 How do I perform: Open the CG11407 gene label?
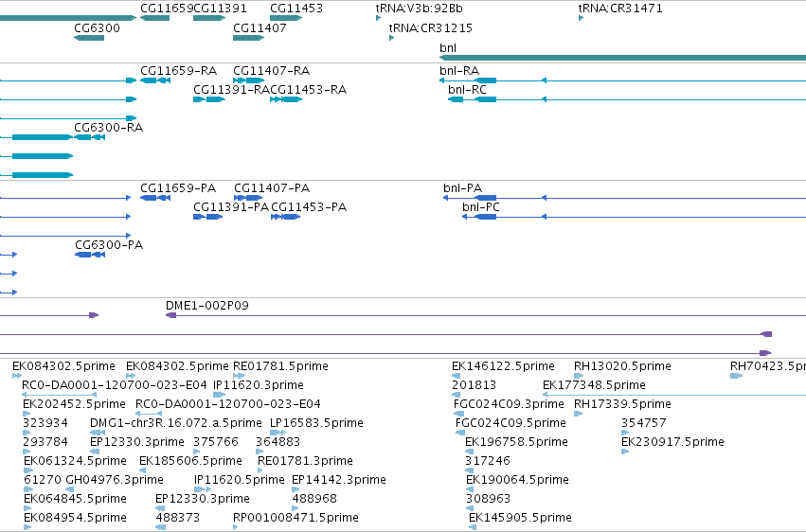click(260, 27)
